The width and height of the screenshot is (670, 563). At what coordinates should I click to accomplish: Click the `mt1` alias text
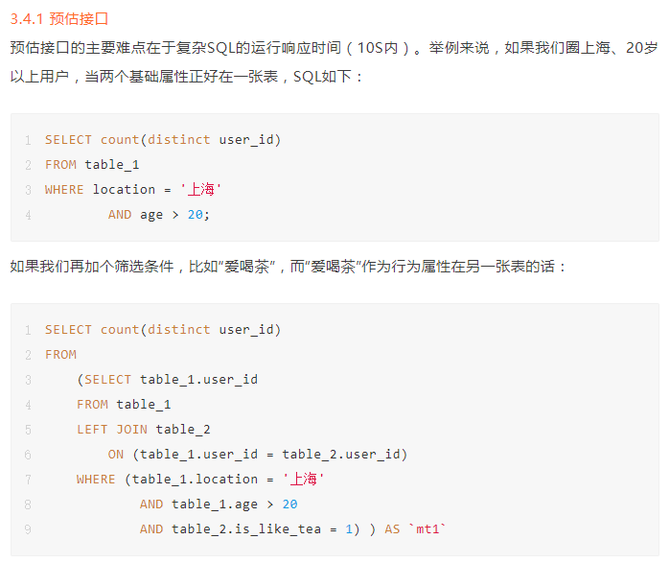click(428, 530)
